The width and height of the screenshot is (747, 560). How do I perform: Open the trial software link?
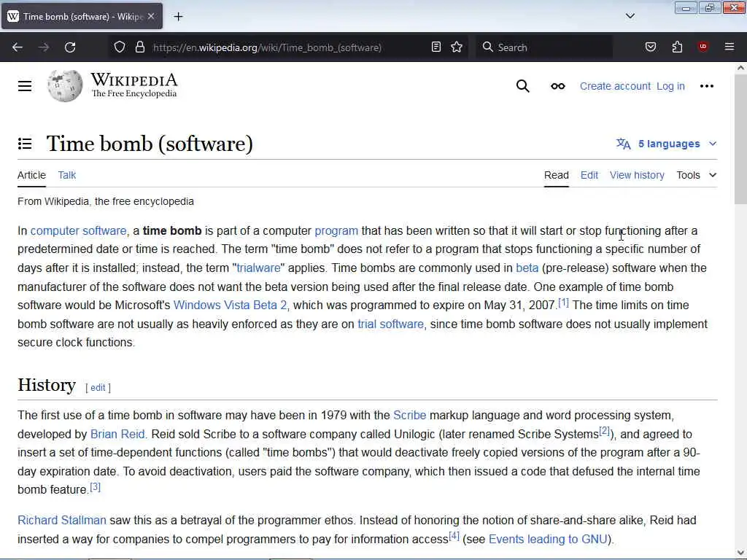[x=391, y=324]
